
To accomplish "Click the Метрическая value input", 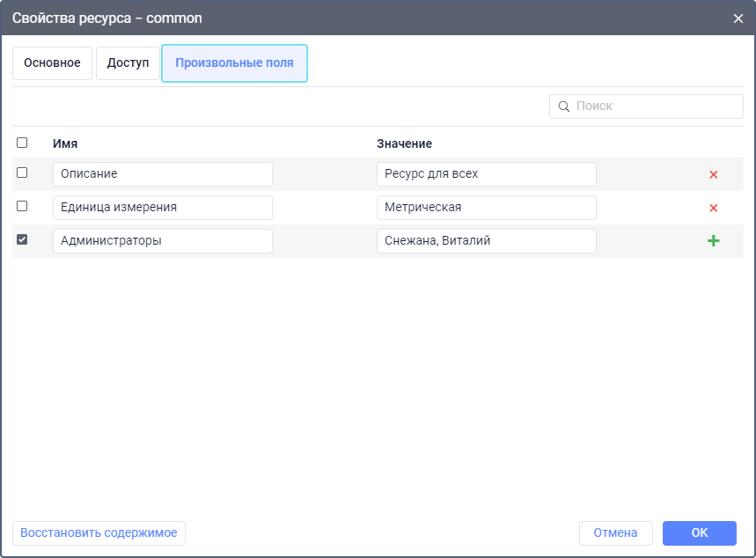I will [486, 208].
